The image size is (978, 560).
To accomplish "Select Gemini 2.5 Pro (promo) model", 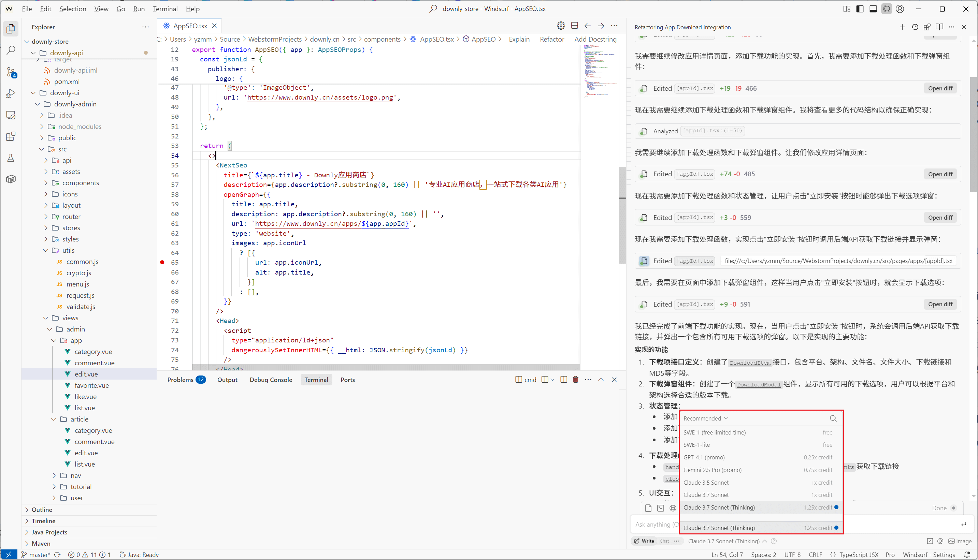I will (x=761, y=470).
